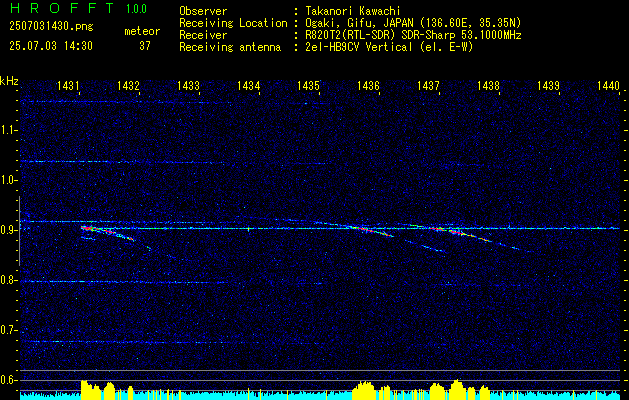This screenshot has width=629, height=400.
Task: Click the antenna description 2el-HB9CV Vertical
Action: pyautogui.click(x=389, y=47)
